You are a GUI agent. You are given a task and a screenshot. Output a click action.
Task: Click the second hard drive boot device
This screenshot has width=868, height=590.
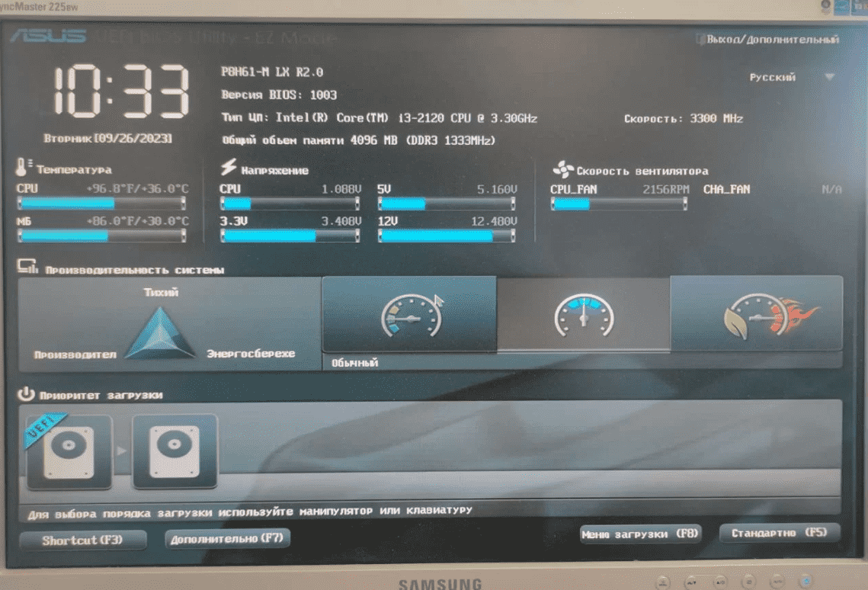click(175, 451)
